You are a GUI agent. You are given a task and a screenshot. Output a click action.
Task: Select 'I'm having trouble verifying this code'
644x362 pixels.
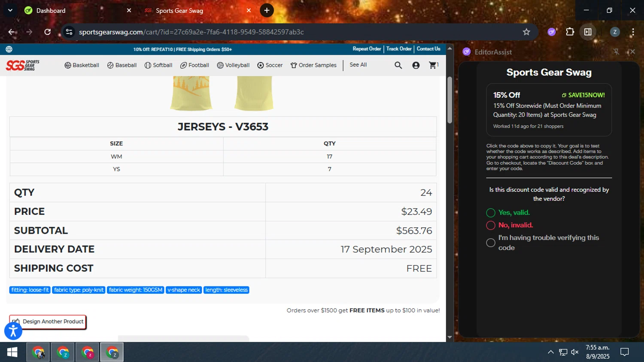tap(491, 243)
